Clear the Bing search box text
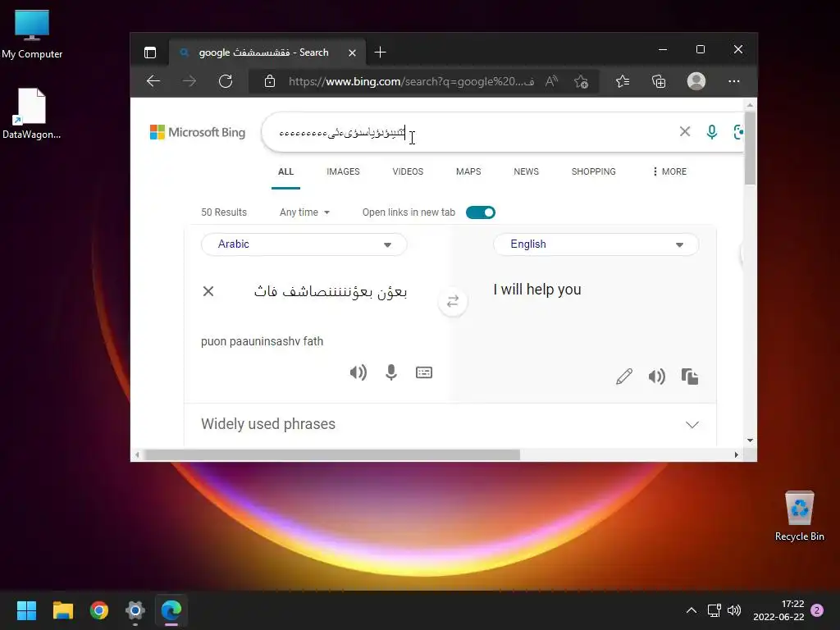 click(685, 131)
